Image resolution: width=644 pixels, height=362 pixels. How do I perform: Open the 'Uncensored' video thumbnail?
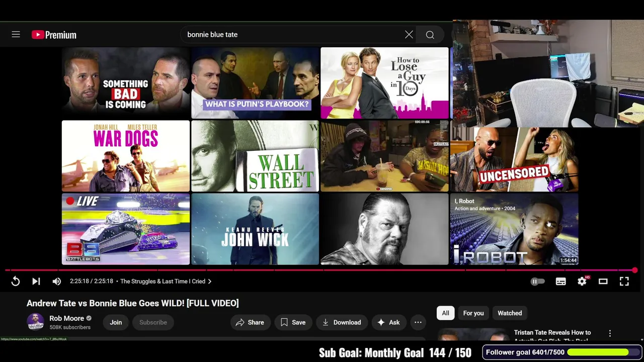514,160
